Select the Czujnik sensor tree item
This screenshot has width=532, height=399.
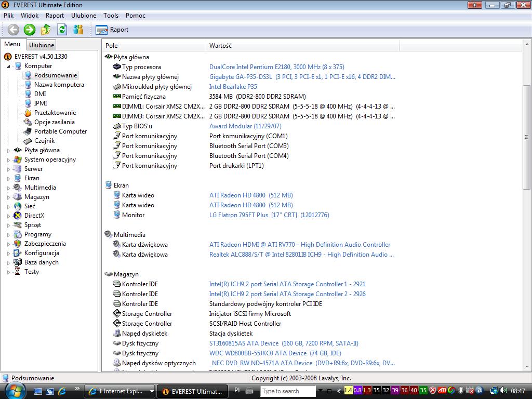point(44,141)
